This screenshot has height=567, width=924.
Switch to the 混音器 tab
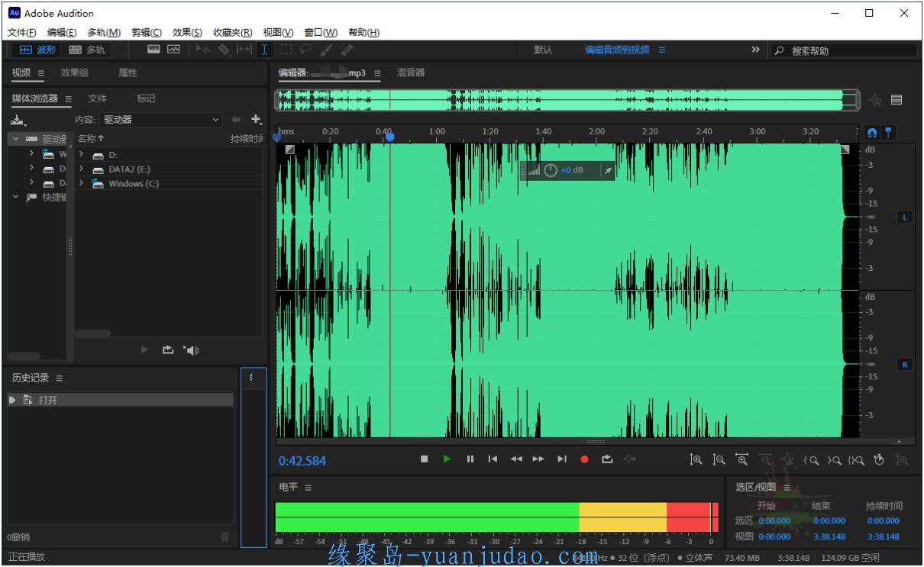[411, 73]
